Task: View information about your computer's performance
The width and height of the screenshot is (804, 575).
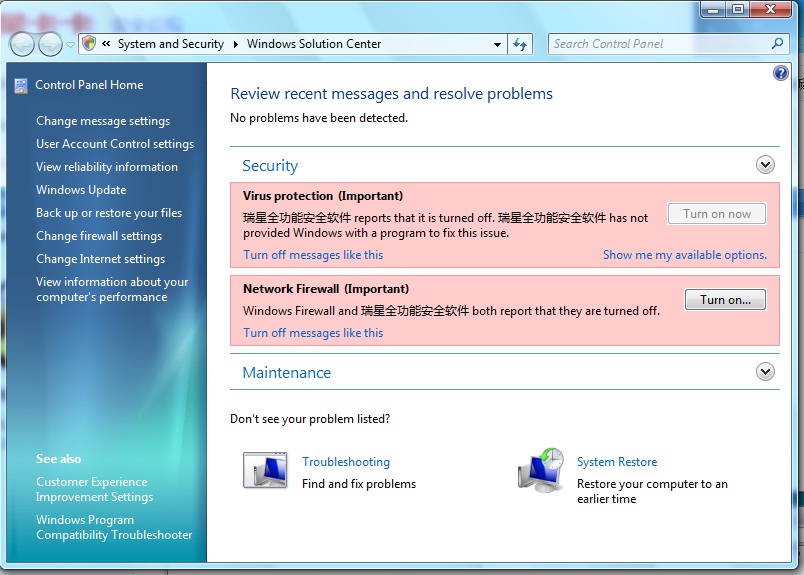Action: coord(112,289)
